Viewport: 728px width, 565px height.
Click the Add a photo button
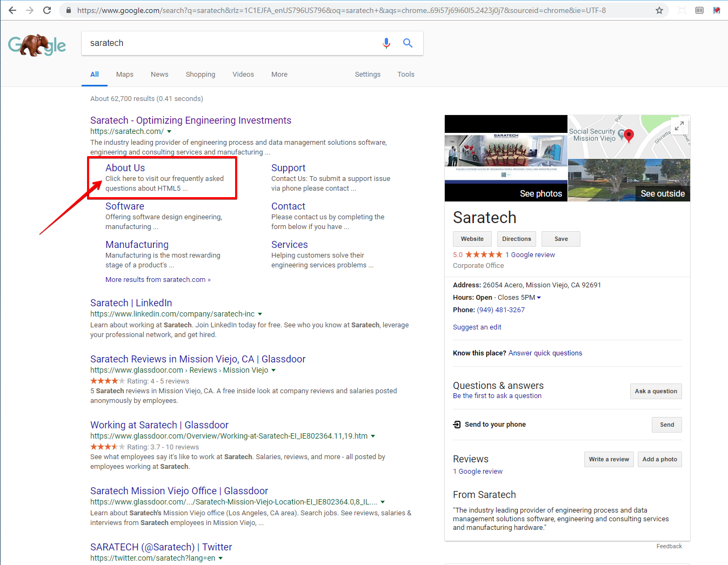(660, 459)
